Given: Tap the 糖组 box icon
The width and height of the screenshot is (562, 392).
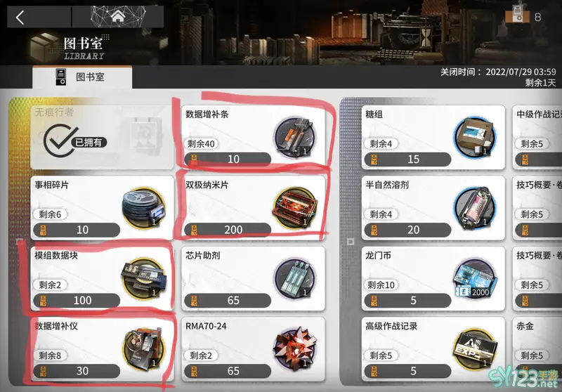Looking at the screenshot, I should 476,138.
